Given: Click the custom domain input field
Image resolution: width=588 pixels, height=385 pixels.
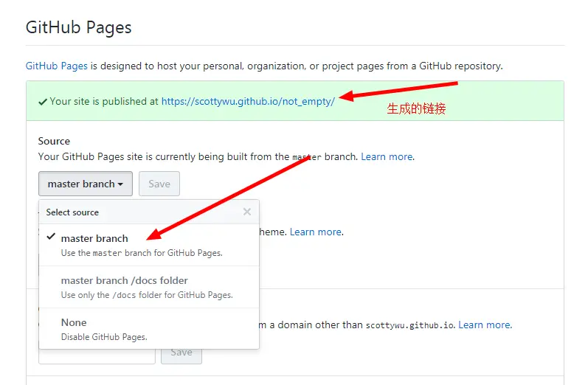Looking at the screenshot, I should coord(97,356).
